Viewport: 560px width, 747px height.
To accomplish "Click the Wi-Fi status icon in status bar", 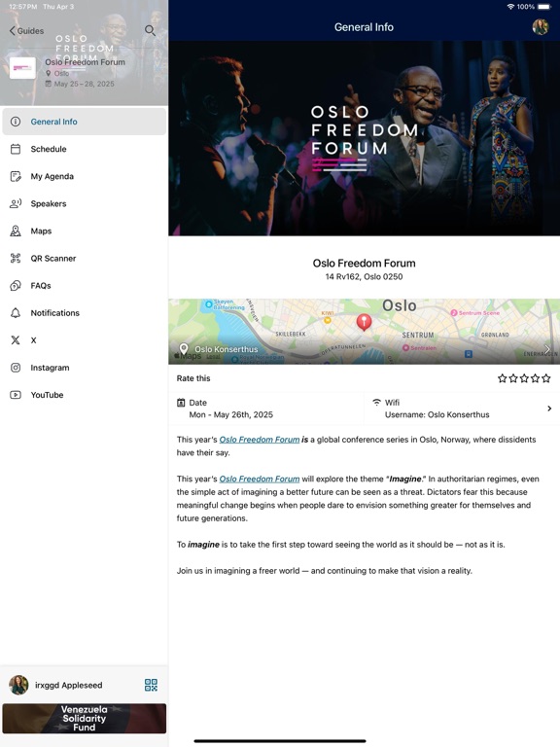I will 510,7.
